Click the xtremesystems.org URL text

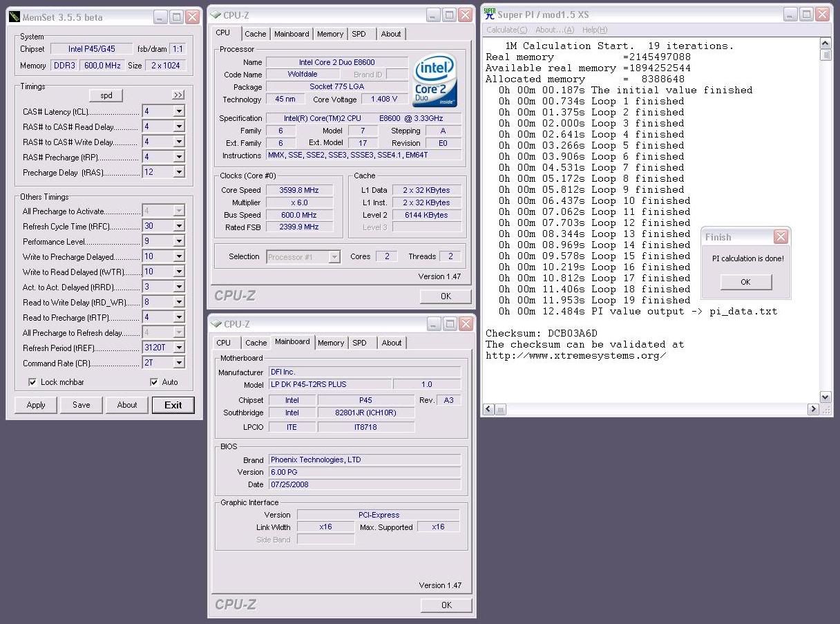click(576, 355)
